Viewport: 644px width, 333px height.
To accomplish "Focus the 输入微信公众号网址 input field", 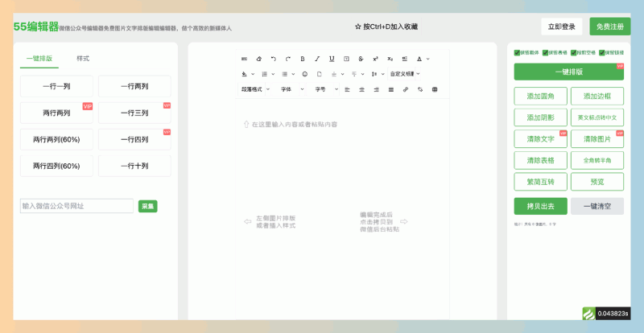I will click(76, 206).
